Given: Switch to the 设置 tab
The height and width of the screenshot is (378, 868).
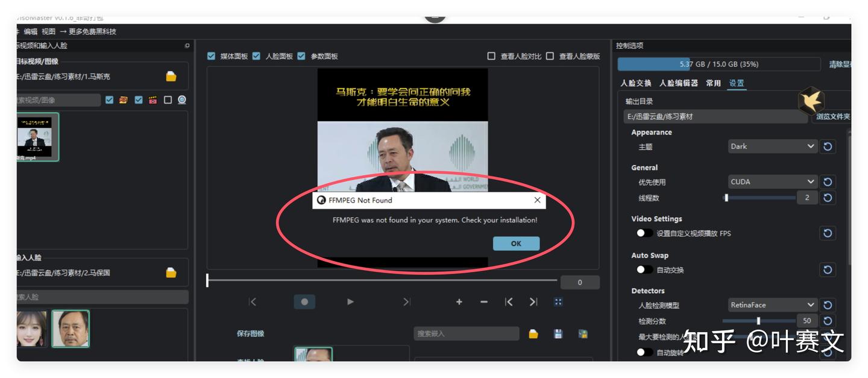Looking at the screenshot, I should point(737,83).
